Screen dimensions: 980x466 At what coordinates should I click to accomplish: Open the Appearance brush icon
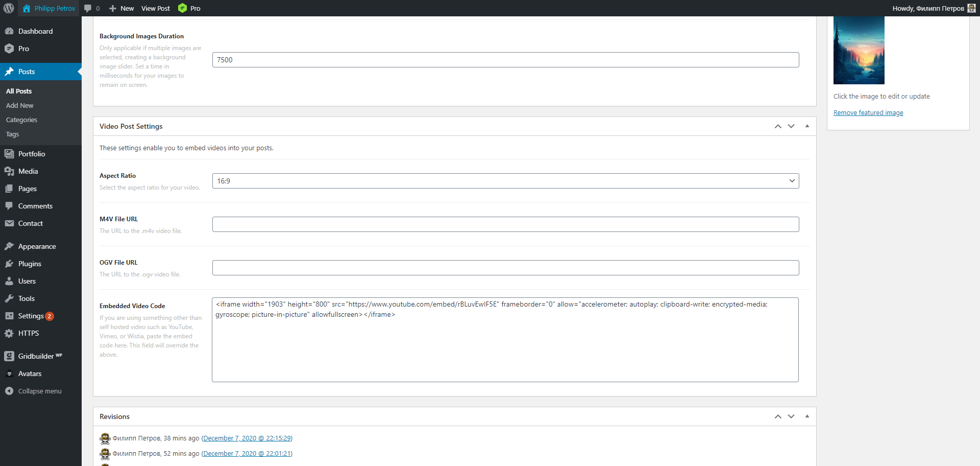(9, 246)
